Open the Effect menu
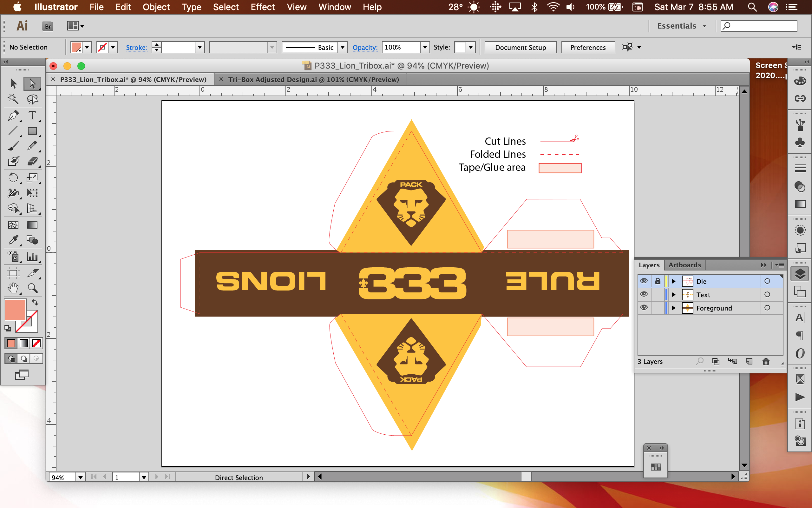 coord(263,7)
